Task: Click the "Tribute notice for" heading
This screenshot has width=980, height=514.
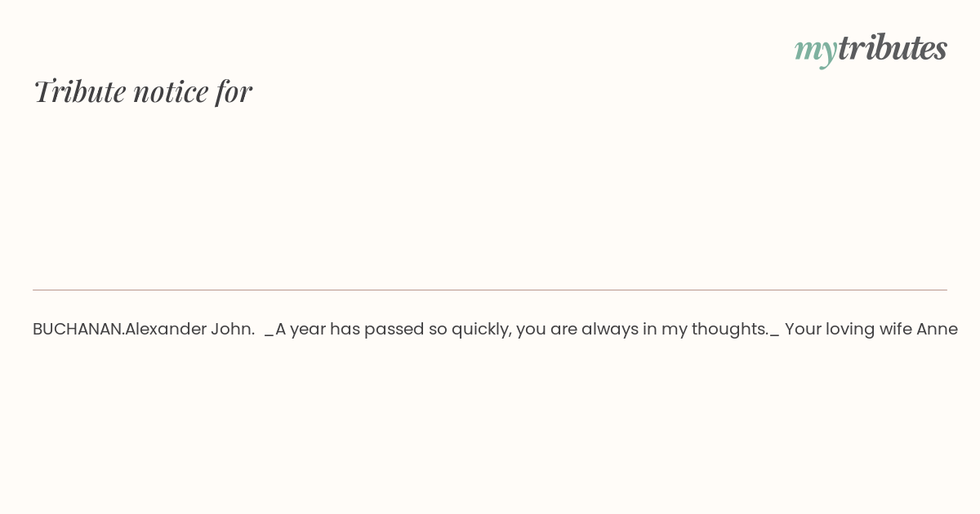Action: tap(142, 91)
